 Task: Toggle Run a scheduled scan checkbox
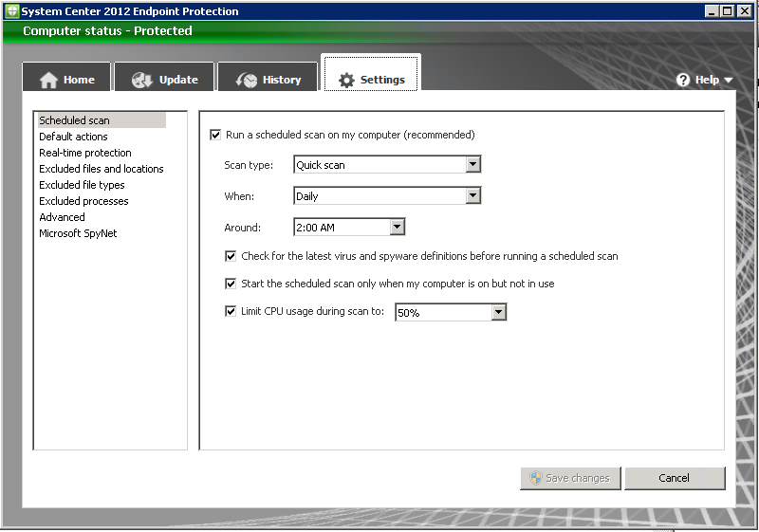pos(215,135)
